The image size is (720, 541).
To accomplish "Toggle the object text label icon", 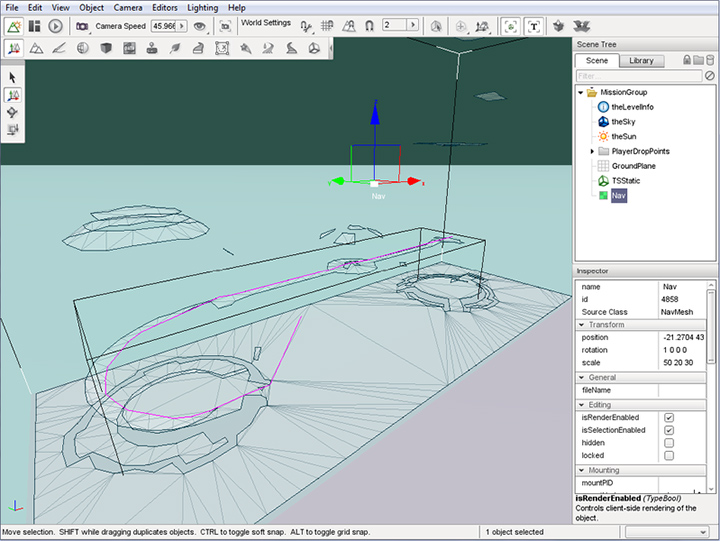I will (x=533, y=26).
